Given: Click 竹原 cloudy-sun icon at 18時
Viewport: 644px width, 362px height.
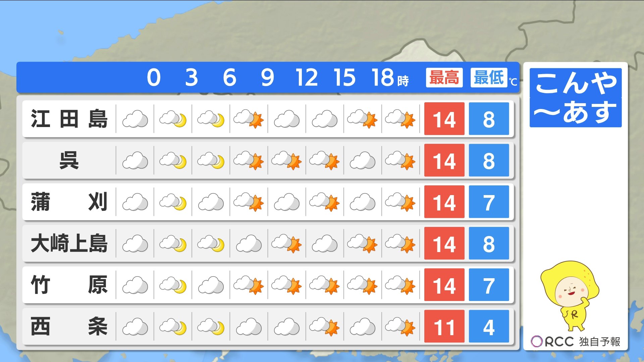Looking at the screenshot, I should (362, 285).
